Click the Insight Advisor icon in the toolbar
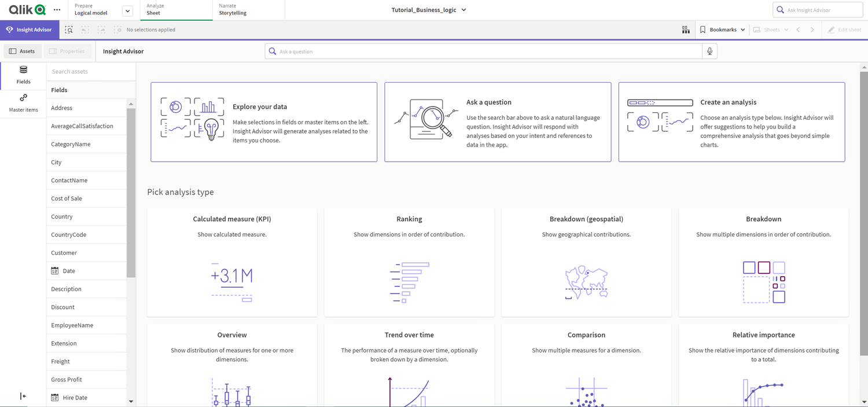Image resolution: width=868 pixels, height=407 pixels. pyautogui.click(x=8, y=30)
